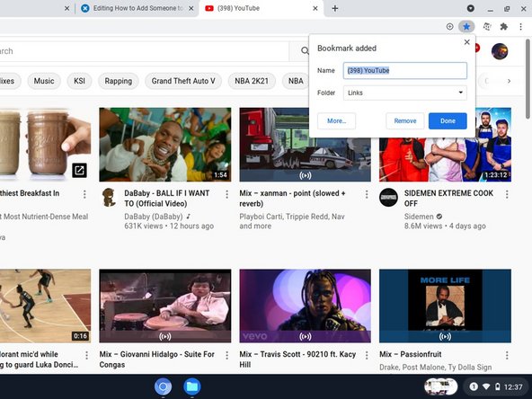Image resolution: width=532 pixels, height=399 pixels.
Task: Open options for SIDEMEN EXTREME COOK OFF
Action: [507, 194]
